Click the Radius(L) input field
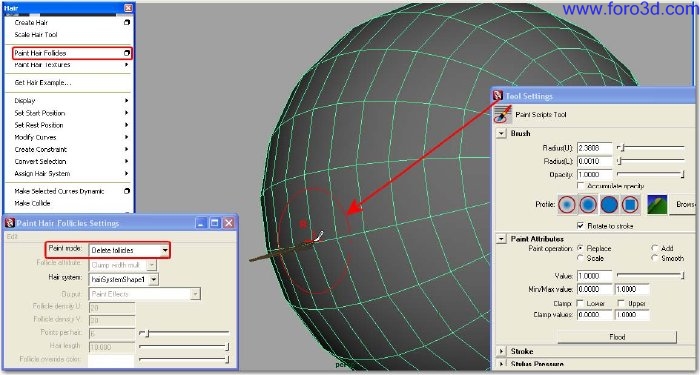 tap(594, 161)
